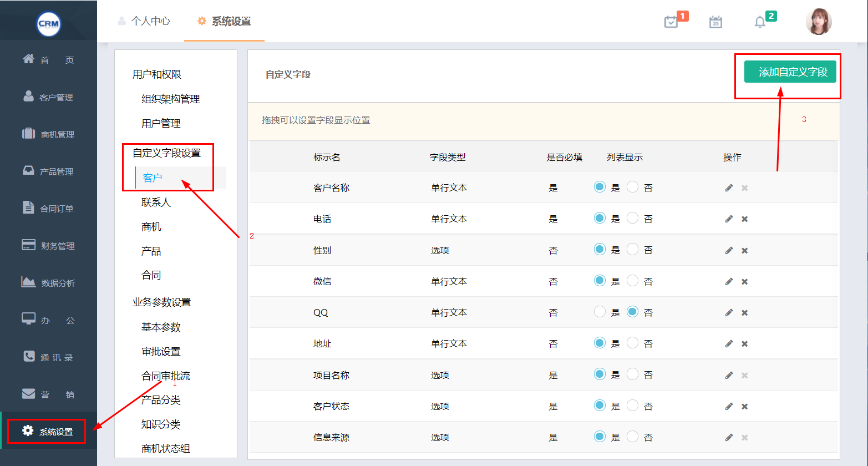Open 用户管理 settings link

point(161,124)
